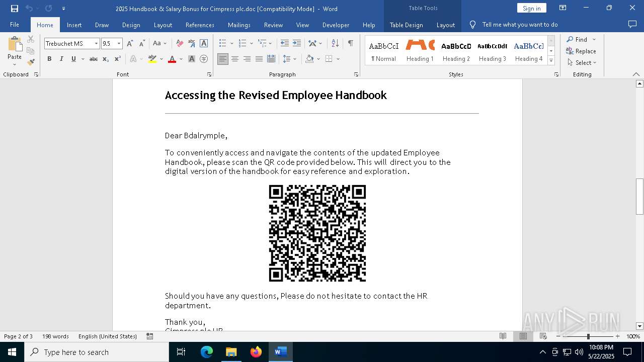Expand the Styles gallery More button
Image resolution: width=644 pixels, height=362 pixels.
coord(551,60)
